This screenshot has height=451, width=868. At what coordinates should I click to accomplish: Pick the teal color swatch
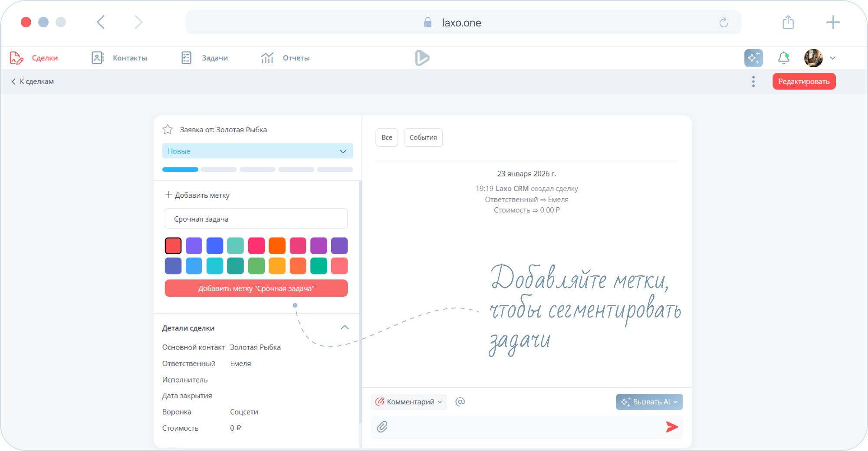(235, 266)
